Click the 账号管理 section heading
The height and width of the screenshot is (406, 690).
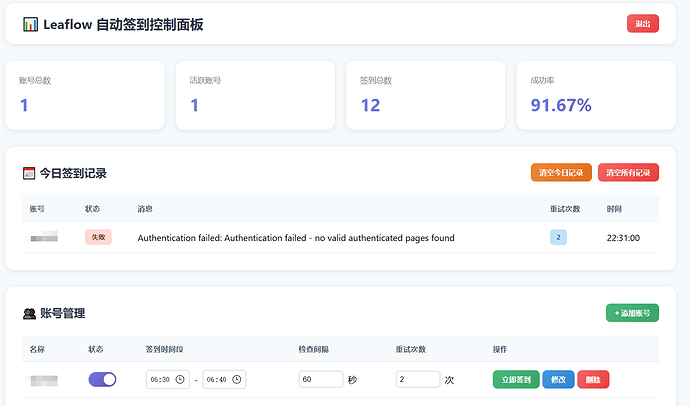pyautogui.click(x=62, y=314)
